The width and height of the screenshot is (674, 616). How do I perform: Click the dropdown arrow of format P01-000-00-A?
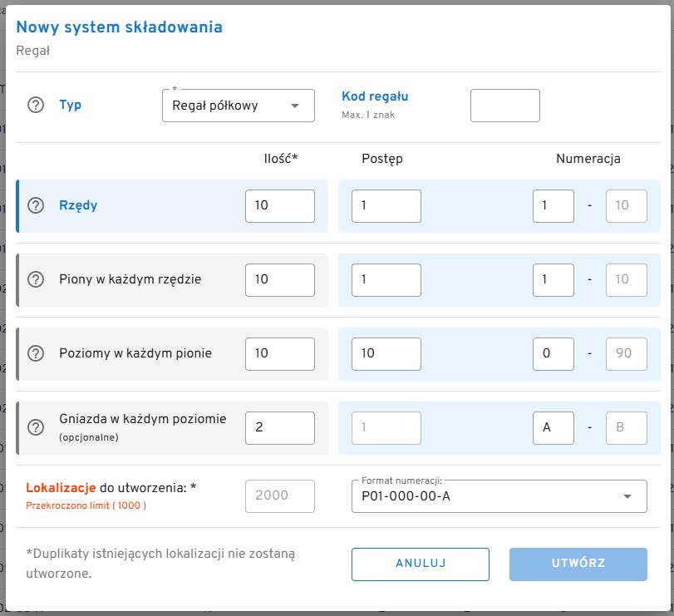click(x=627, y=496)
